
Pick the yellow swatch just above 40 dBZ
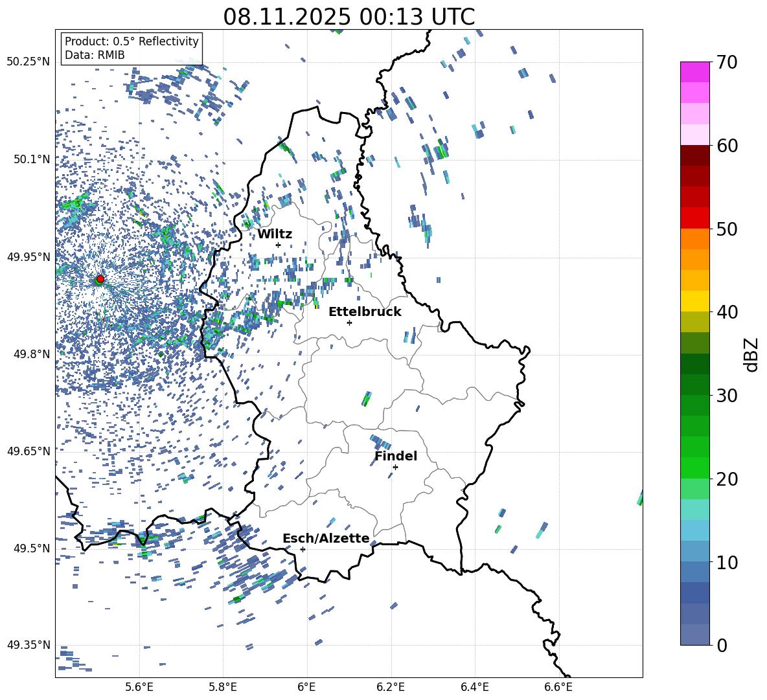pos(695,301)
